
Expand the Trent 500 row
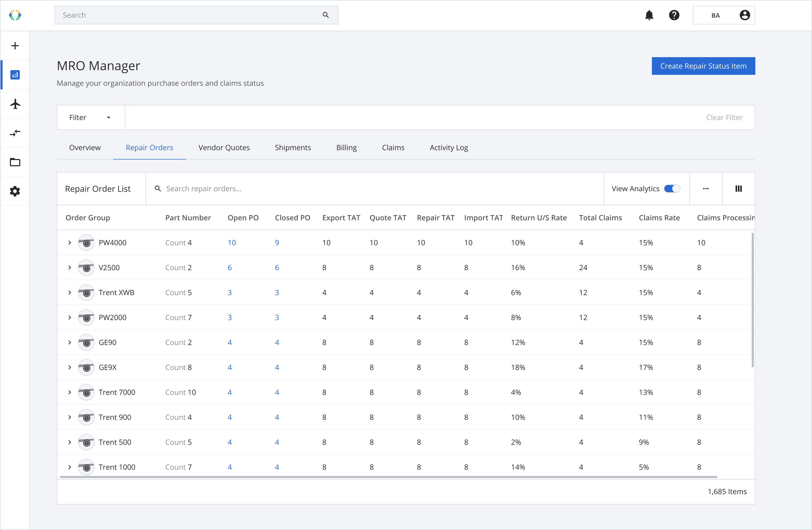70,442
